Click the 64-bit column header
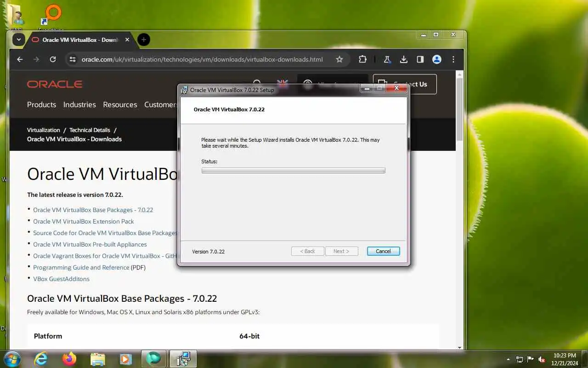Screen dimensions: 588x368 click(249, 336)
